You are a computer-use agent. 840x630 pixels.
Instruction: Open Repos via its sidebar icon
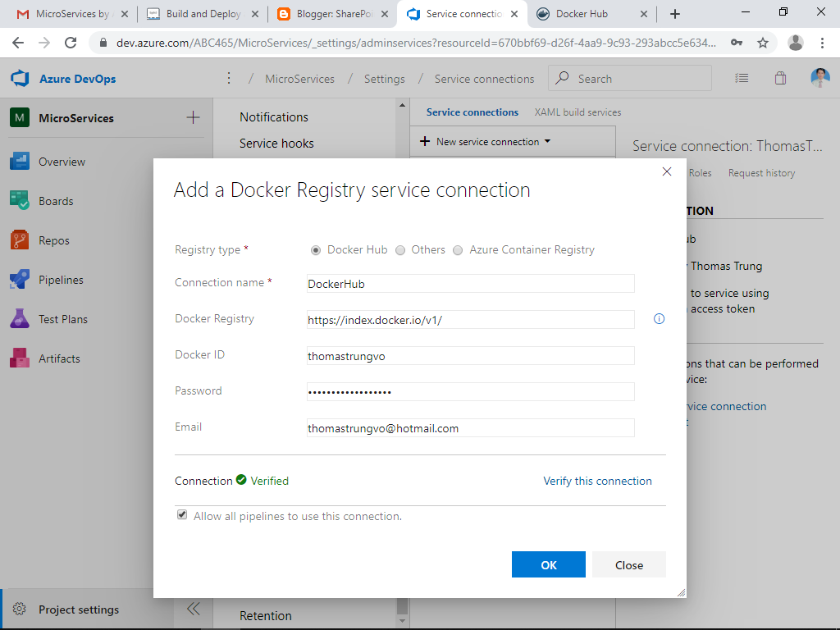tap(20, 240)
